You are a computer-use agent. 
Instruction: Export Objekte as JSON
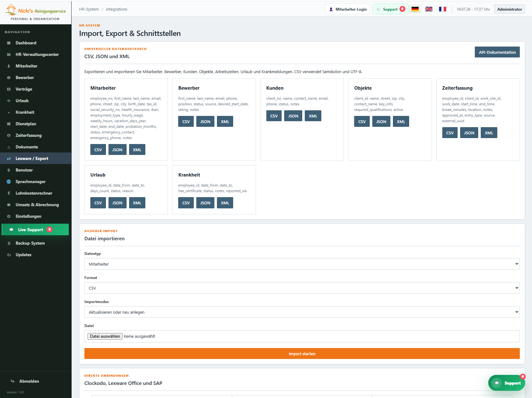[381, 122]
